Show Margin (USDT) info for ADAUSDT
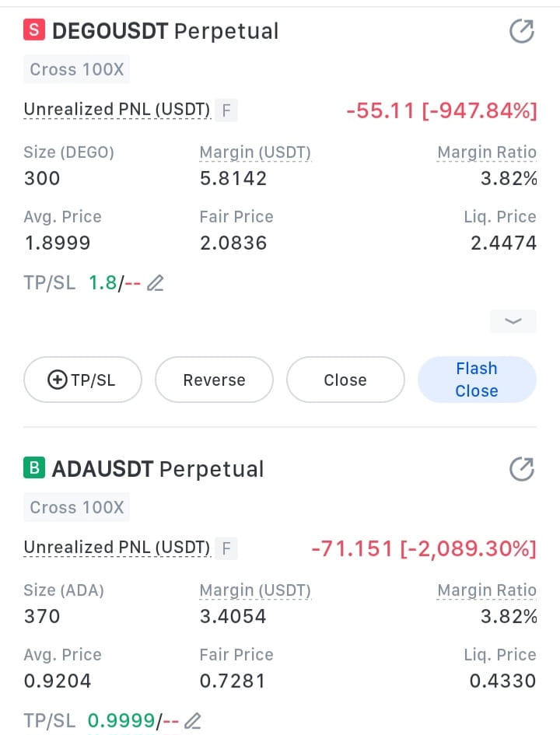 (255, 590)
